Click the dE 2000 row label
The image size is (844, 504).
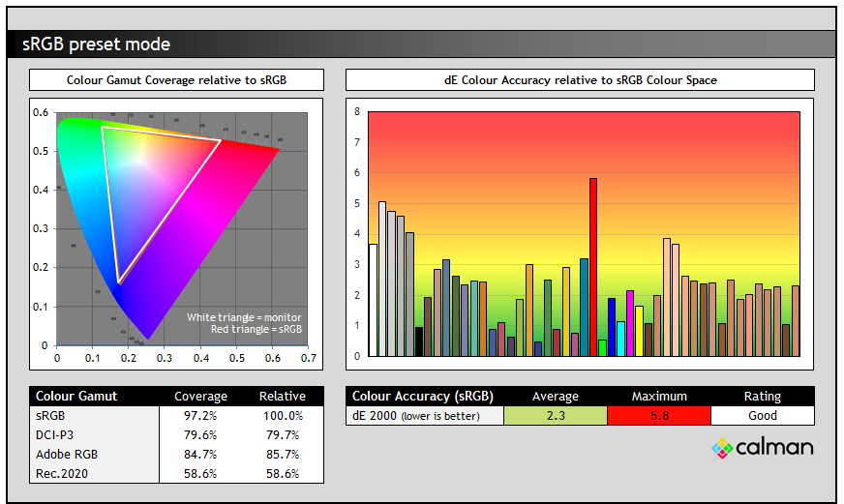point(424,416)
